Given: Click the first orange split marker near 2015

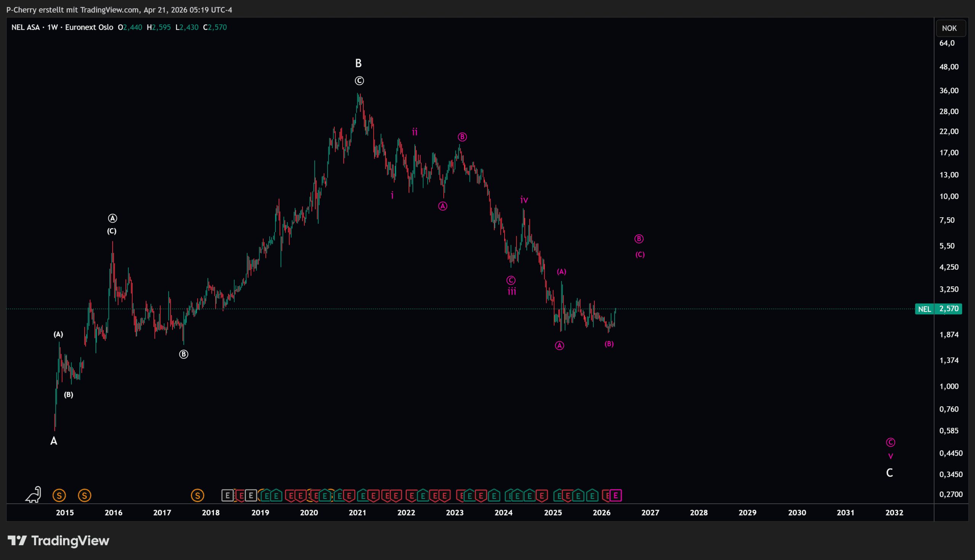Looking at the screenshot, I should point(59,495).
